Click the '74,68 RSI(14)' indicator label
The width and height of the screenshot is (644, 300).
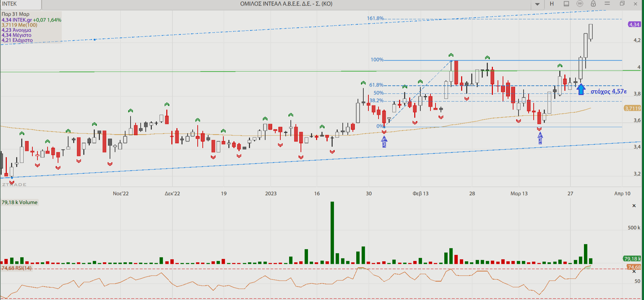click(17, 268)
